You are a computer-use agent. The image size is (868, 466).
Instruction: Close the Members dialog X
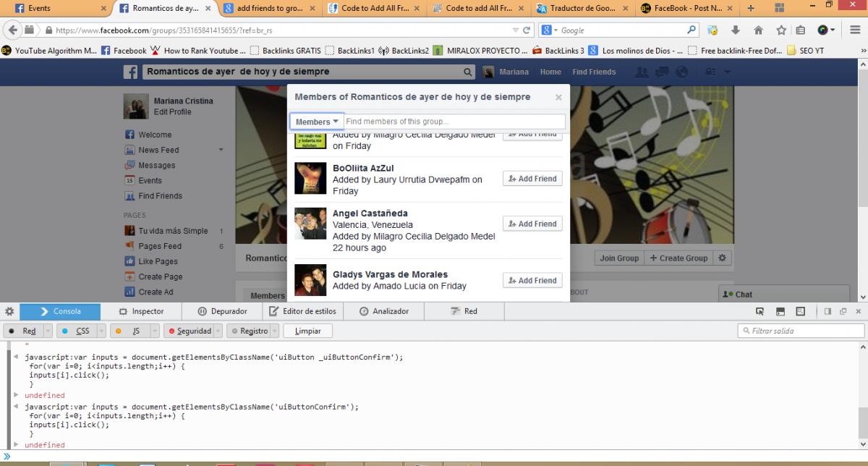[x=558, y=97]
